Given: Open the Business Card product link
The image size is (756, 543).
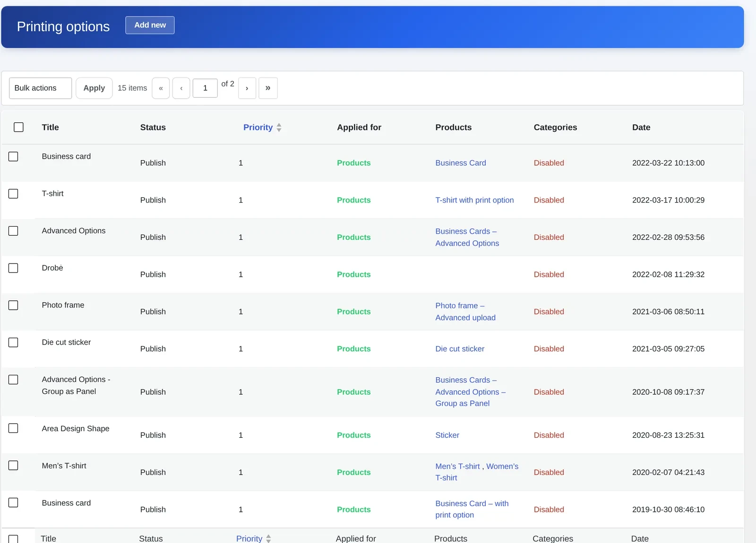Looking at the screenshot, I should click(x=461, y=163).
